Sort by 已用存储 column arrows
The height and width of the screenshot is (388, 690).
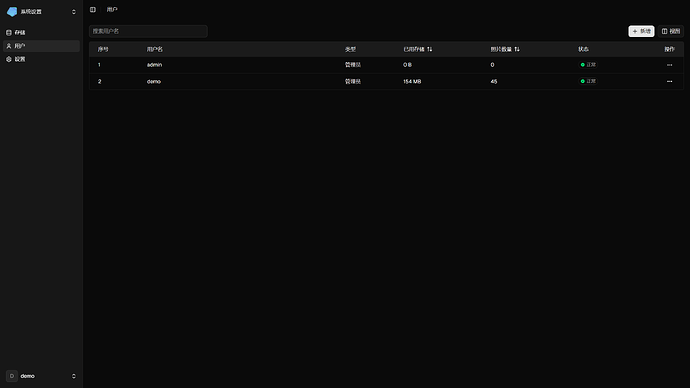pos(429,49)
